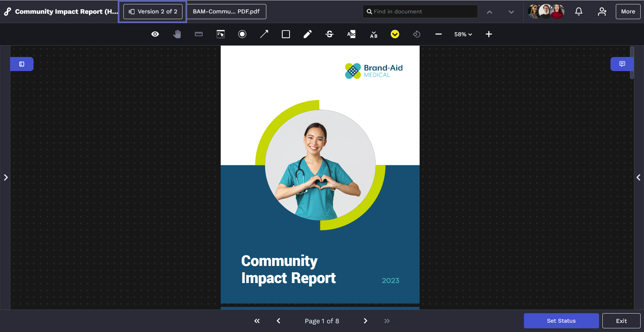The width and height of the screenshot is (644, 332).
Task: Expand the right sidebar chevron
Action: point(638,177)
